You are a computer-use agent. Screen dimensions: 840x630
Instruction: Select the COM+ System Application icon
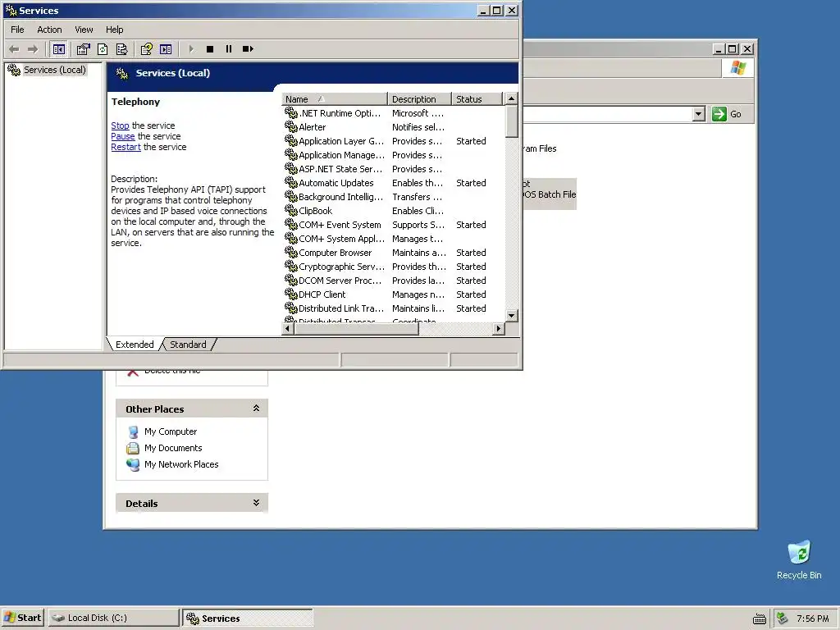[x=291, y=239]
